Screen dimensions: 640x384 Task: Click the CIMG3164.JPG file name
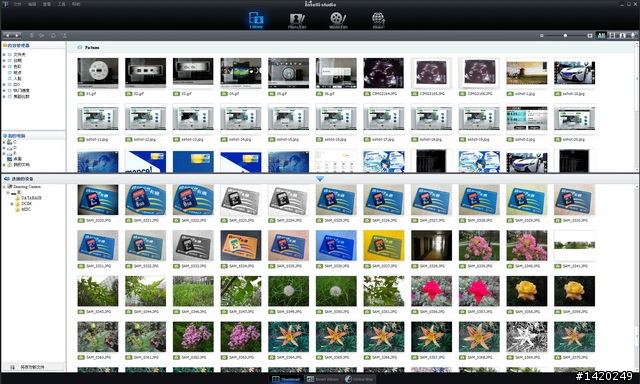point(384,94)
